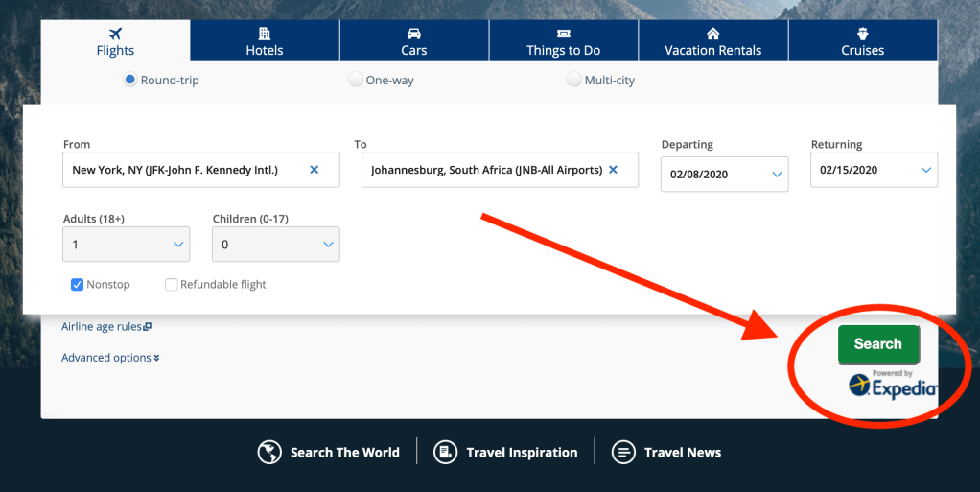The height and width of the screenshot is (492, 980).
Task: Clear the From airport field with X
Action: tap(314, 170)
